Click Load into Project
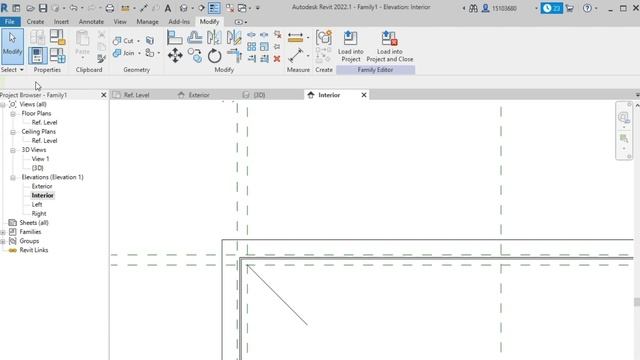 tap(350, 47)
